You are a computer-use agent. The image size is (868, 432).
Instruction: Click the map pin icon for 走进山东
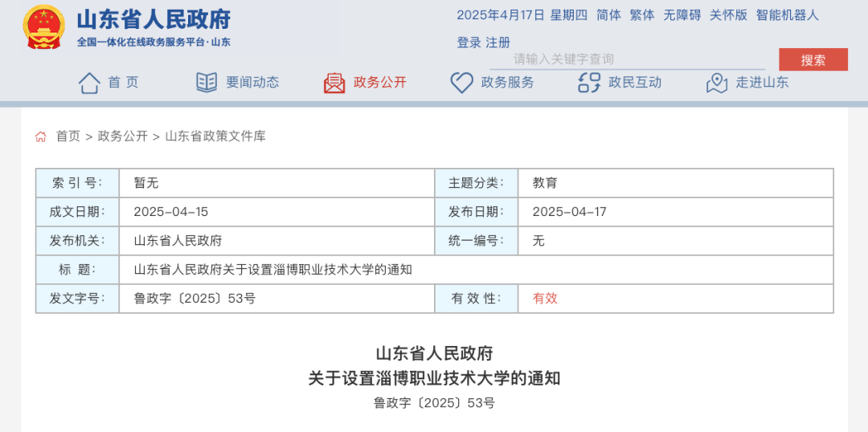pyautogui.click(x=717, y=83)
